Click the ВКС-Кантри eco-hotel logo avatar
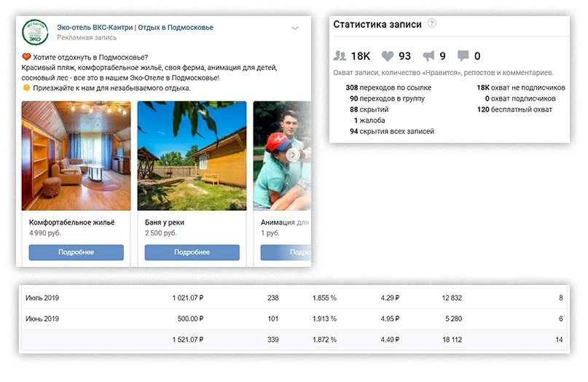This screenshot has width=588, height=382. 35,32
